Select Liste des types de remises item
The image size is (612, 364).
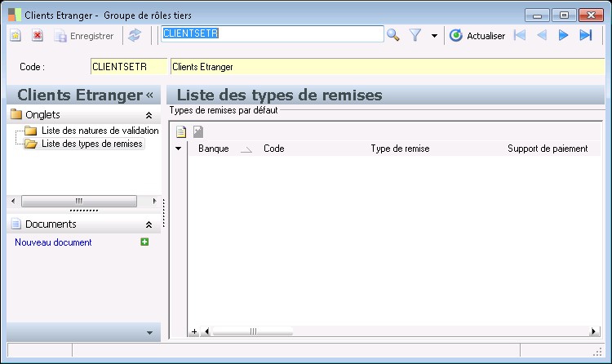coord(92,144)
